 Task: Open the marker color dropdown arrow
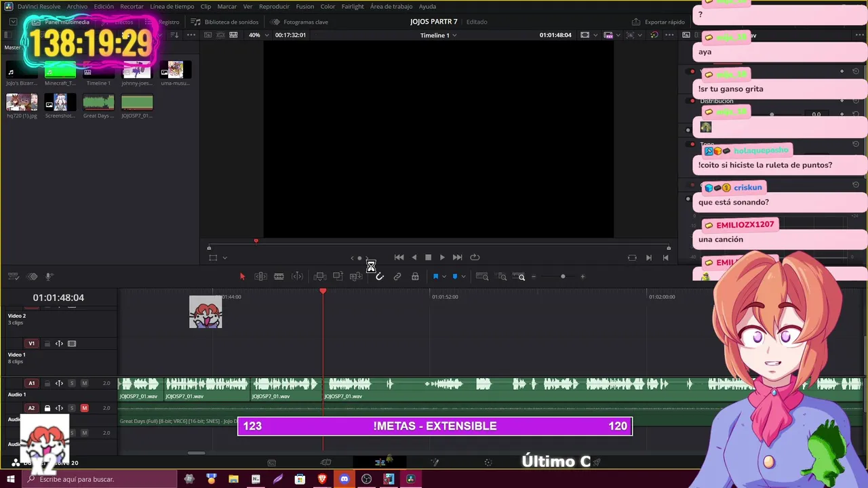point(463,277)
